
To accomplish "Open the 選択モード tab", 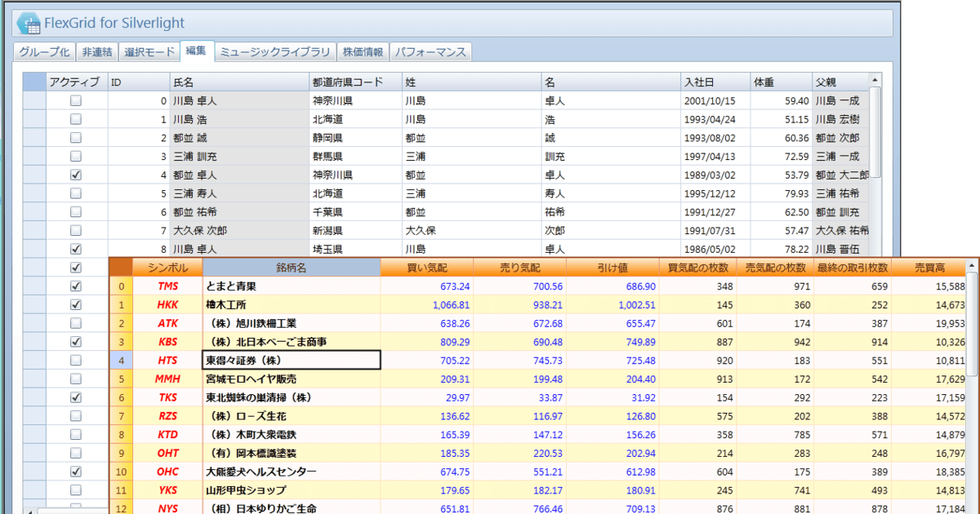I will click(x=149, y=52).
